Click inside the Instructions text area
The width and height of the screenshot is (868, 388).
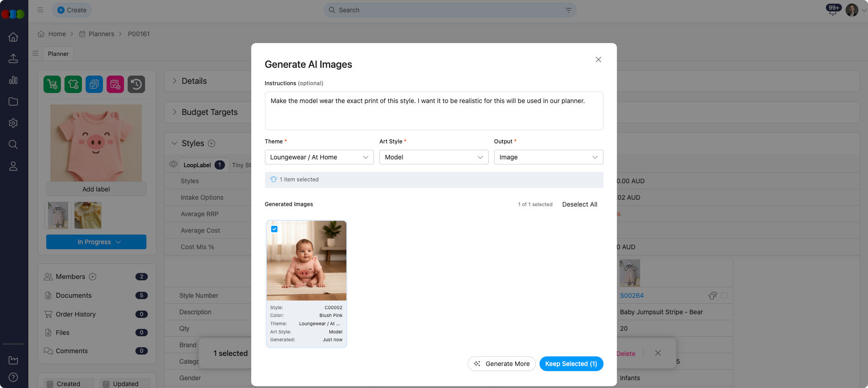pyautogui.click(x=434, y=111)
